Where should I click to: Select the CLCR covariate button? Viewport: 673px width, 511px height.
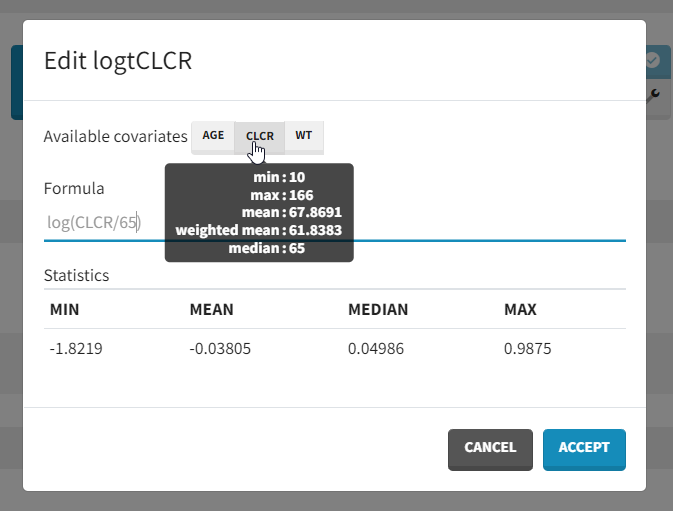pyautogui.click(x=259, y=136)
